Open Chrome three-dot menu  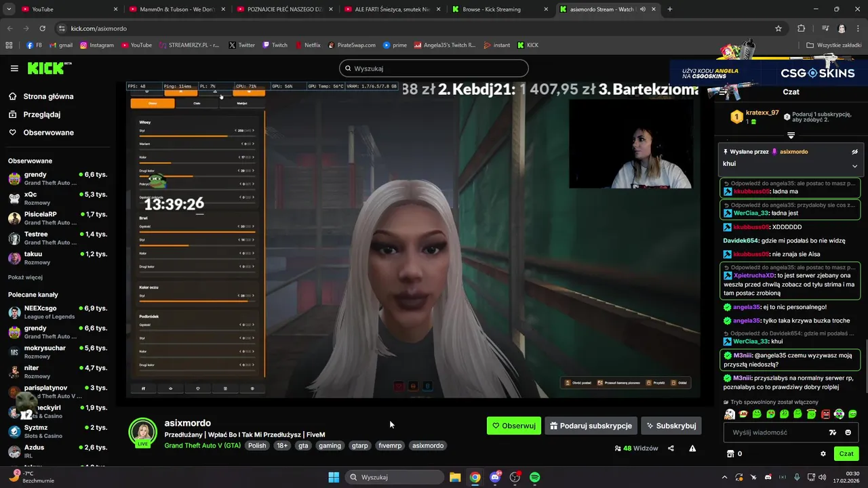tap(858, 28)
